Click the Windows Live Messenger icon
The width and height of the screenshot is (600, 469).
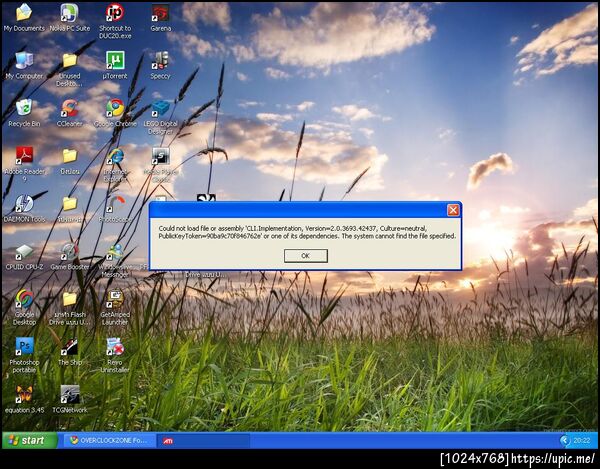pyautogui.click(x=115, y=260)
